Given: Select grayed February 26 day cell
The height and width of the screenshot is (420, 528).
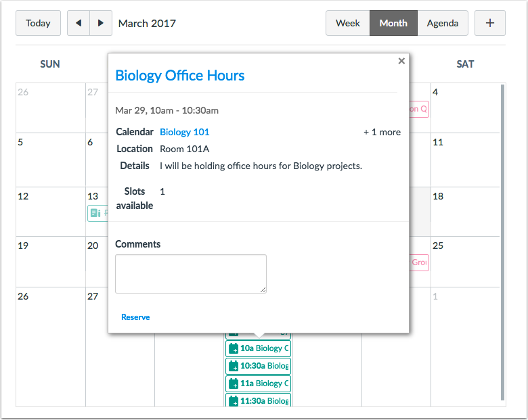Looking at the screenshot, I should click(51, 108).
